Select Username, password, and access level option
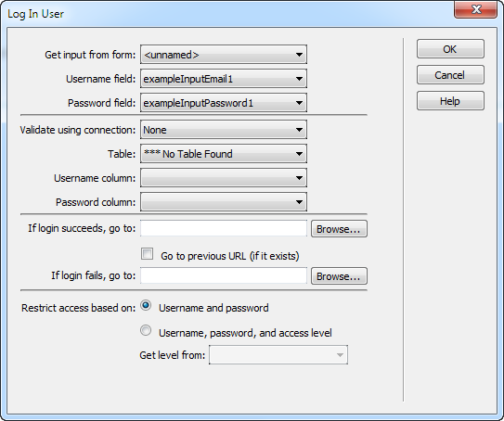504x421 pixels. [x=146, y=330]
